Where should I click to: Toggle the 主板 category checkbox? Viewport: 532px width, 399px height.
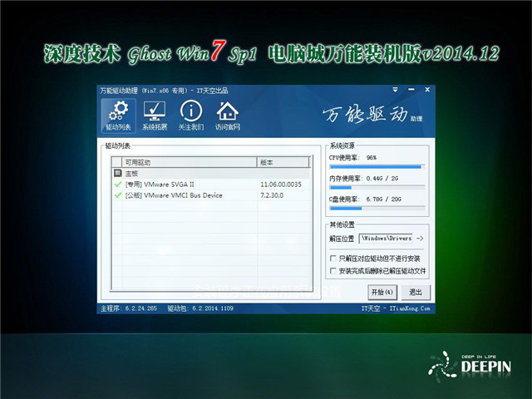[118, 174]
